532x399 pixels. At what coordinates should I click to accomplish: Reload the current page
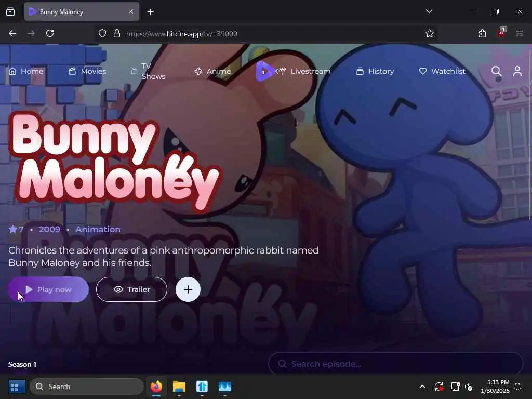click(50, 33)
